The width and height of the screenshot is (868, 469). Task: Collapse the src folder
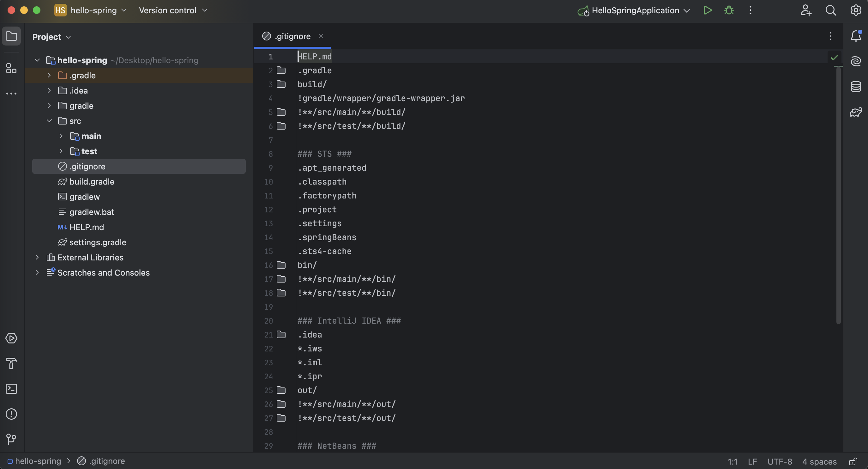49,121
